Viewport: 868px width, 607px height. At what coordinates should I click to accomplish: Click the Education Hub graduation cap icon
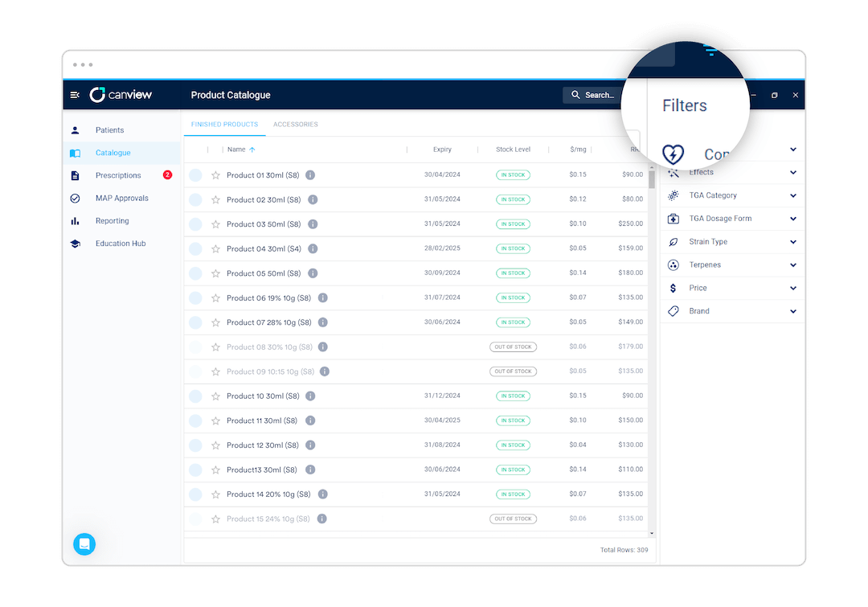tap(76, 244)
